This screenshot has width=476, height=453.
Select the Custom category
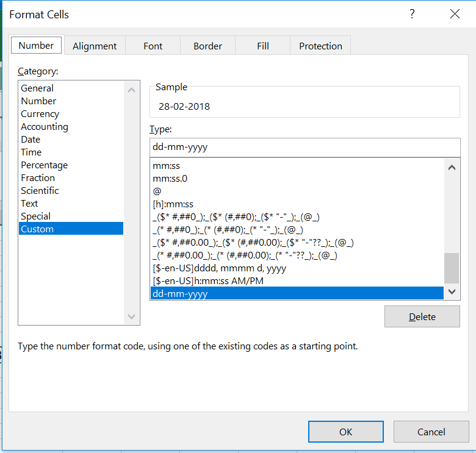pos(71,229)
